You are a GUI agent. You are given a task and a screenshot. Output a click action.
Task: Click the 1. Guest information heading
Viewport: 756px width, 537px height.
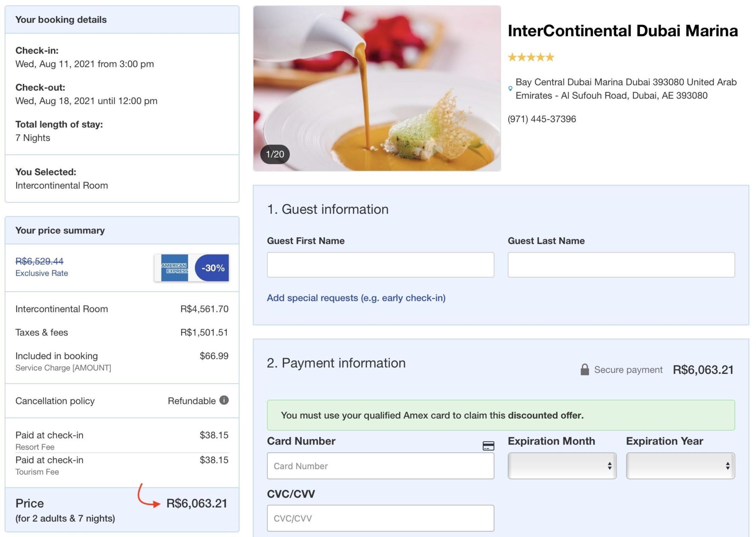(x=328, y=209)
